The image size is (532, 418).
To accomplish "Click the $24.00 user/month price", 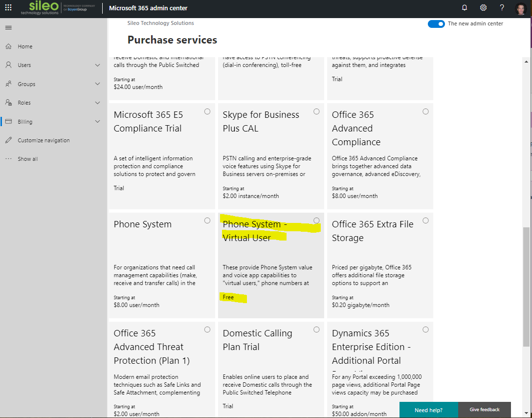I will click(138, 87).
